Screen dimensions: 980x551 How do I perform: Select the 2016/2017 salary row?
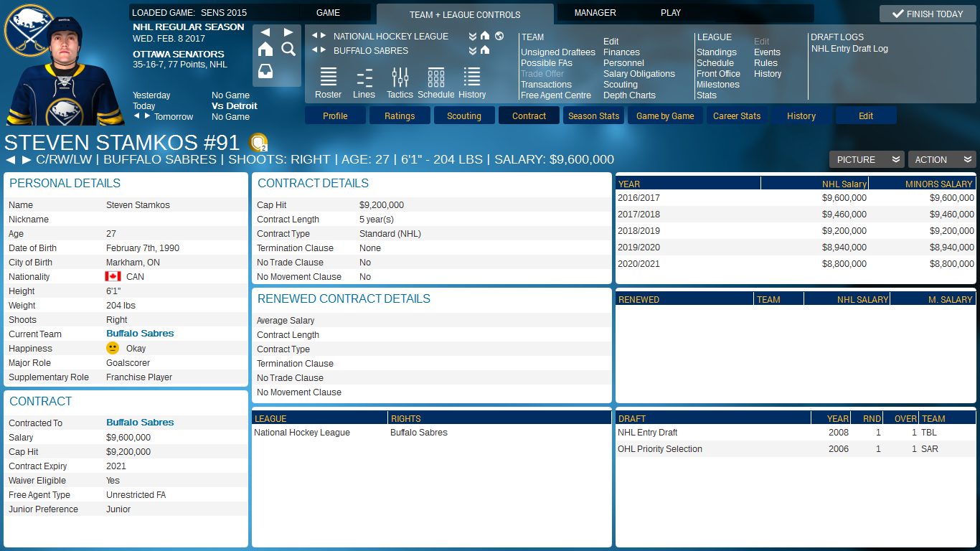[796, 198]
